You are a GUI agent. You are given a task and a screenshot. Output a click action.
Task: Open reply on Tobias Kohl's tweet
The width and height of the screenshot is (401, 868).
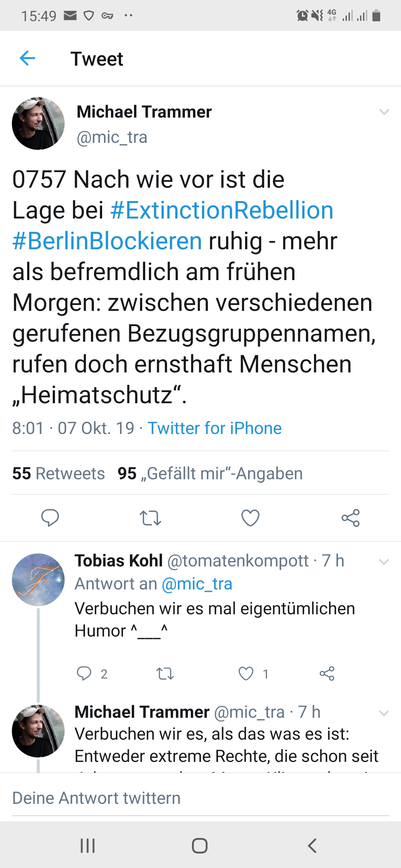tap(84, 673)
